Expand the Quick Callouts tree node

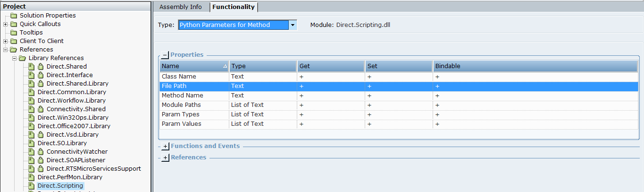[x=5, y=24]
